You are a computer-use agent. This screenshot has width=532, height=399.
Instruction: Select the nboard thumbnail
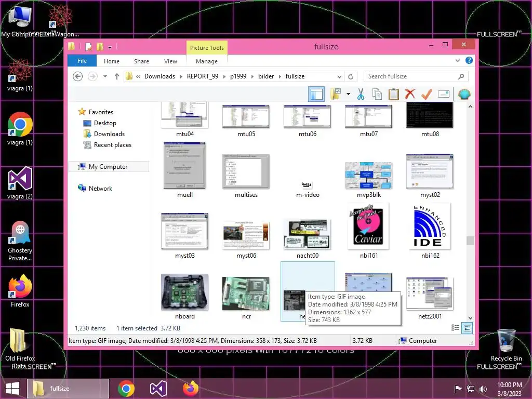[x=184, y=292]
